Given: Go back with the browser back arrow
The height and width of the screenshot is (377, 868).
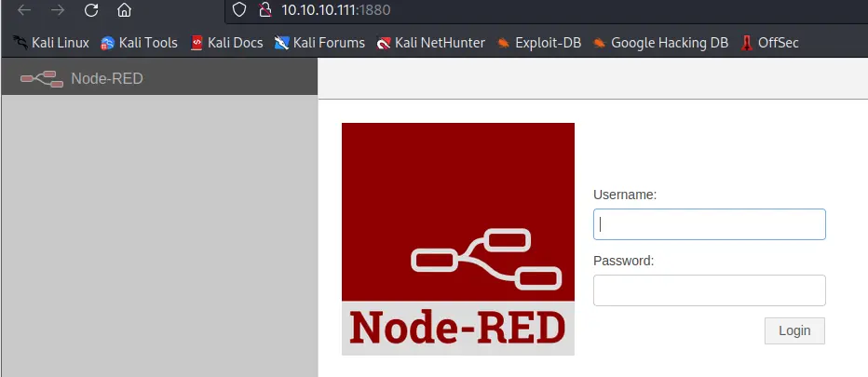Looking at the screenshot, I should [x=24, y=10].
